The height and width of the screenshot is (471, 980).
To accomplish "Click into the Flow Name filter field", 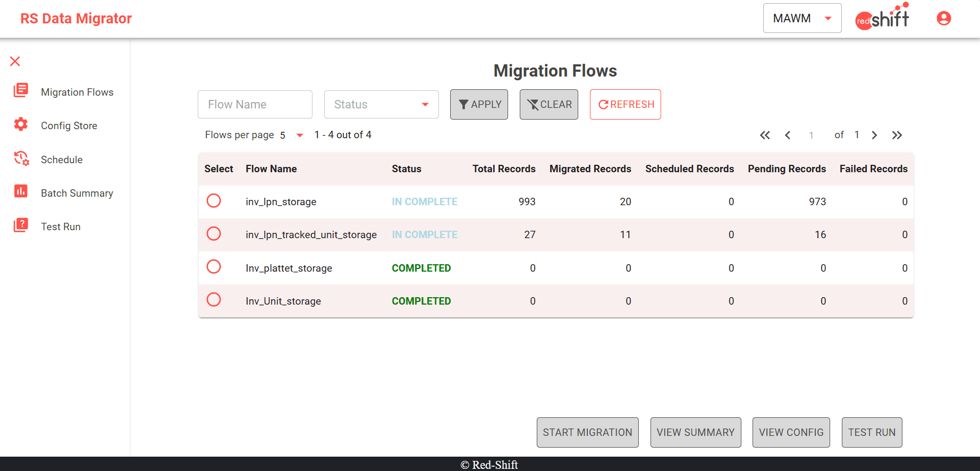I will (x=255, y=105).
